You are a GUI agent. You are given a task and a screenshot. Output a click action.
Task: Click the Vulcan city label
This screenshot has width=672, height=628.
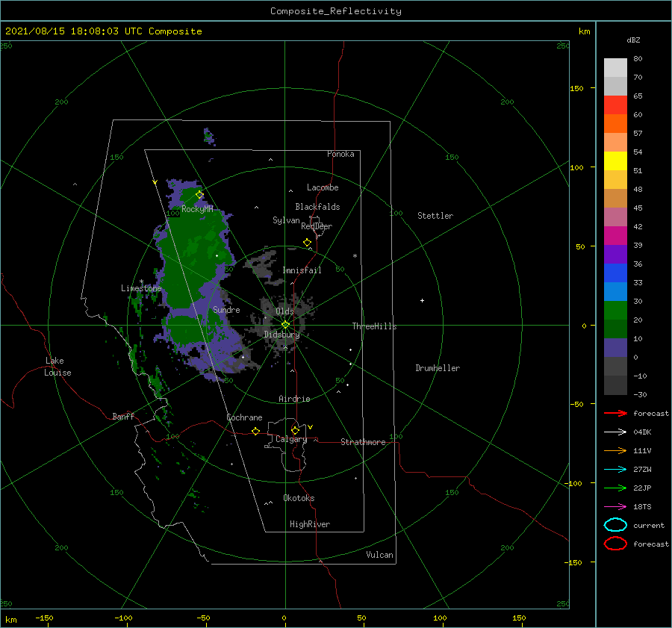point(379,555)
